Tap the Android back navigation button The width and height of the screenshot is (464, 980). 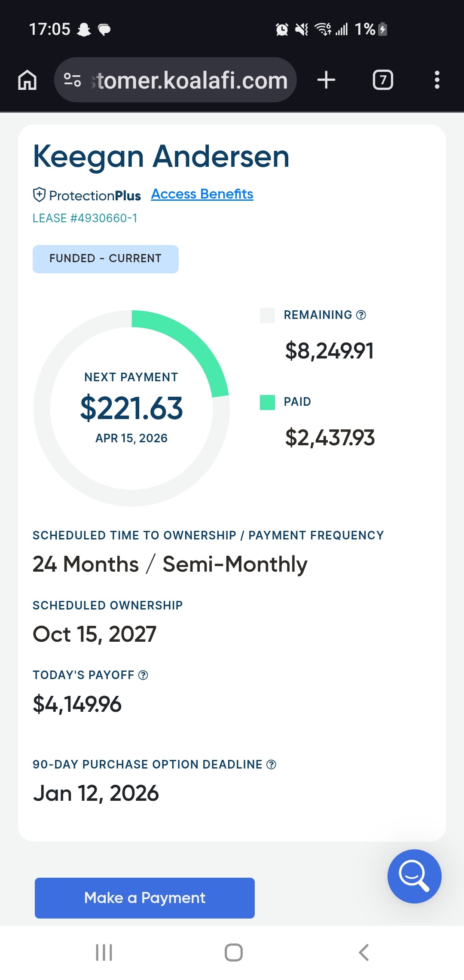click(x=363, y=952)
